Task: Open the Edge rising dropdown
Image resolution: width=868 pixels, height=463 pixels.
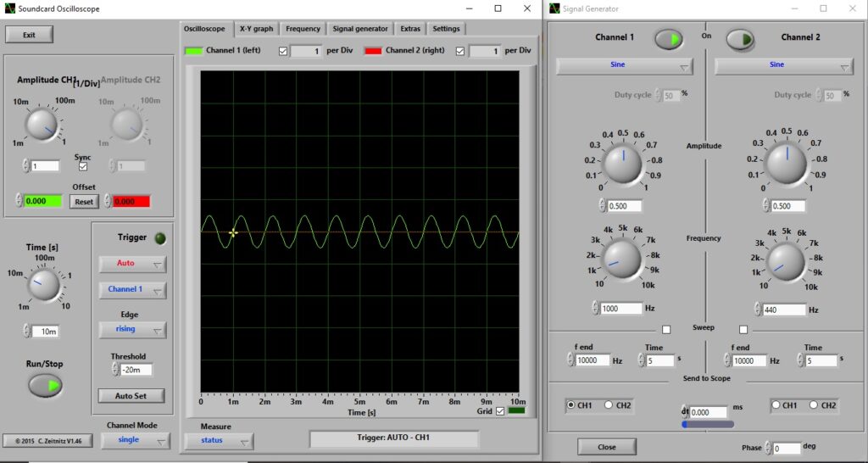Action: [132, 330]
